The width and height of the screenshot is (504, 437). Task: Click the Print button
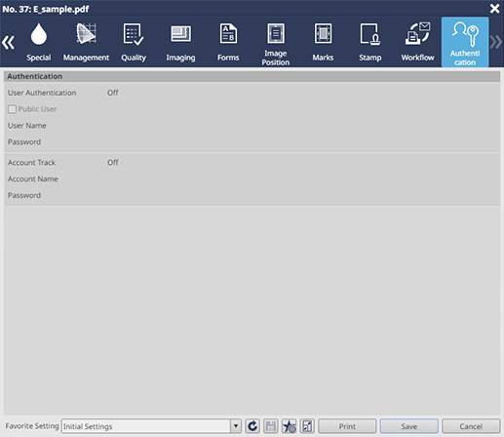click(347, 426)
